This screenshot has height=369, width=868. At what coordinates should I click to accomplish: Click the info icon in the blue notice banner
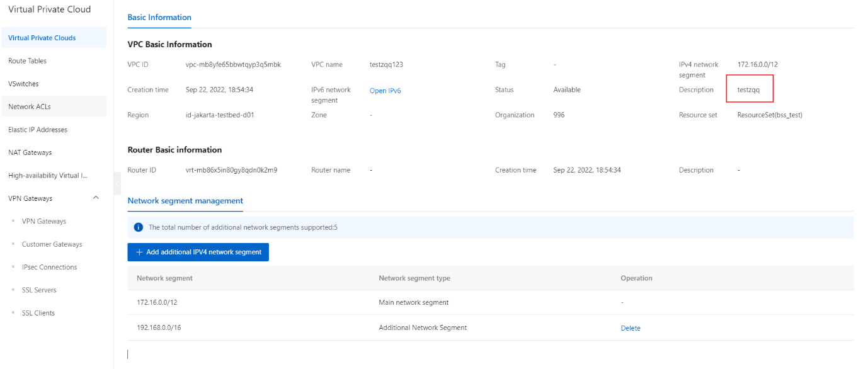tap(139, 227)
